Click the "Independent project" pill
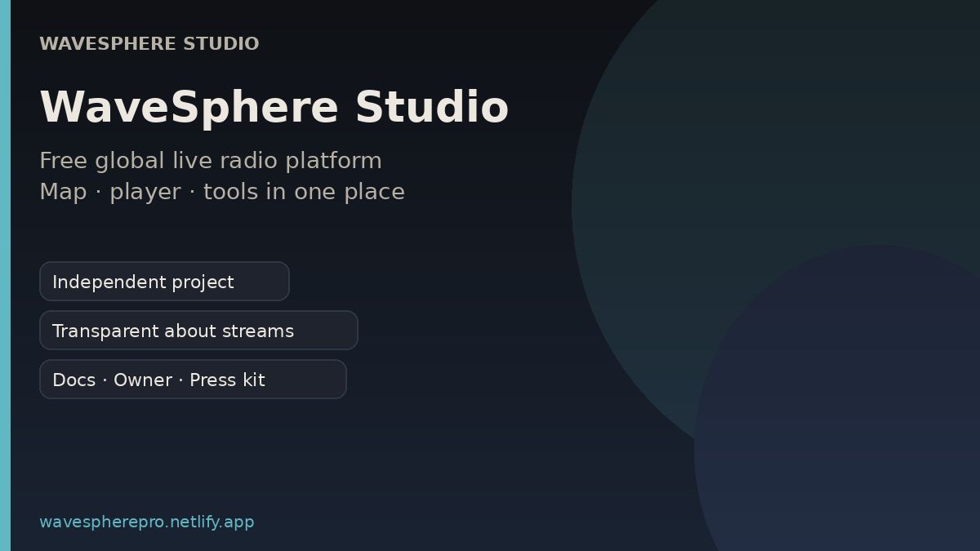 pos(164,282)
